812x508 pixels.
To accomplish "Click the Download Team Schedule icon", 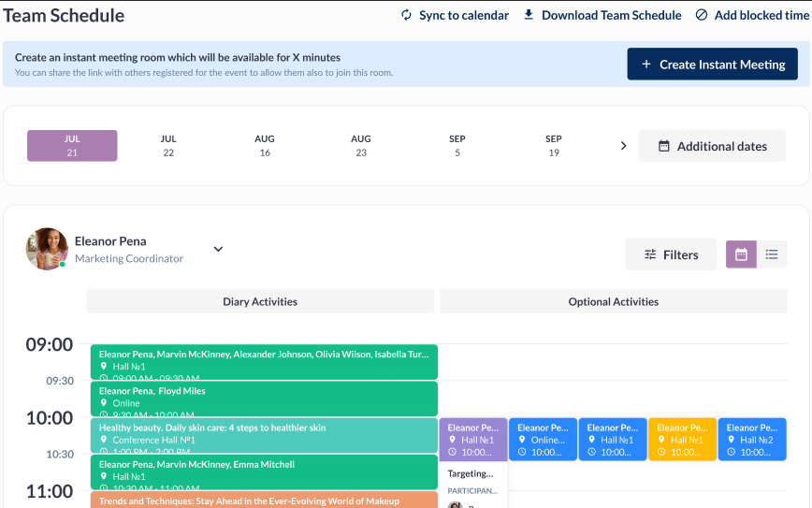I will [529, 15].
